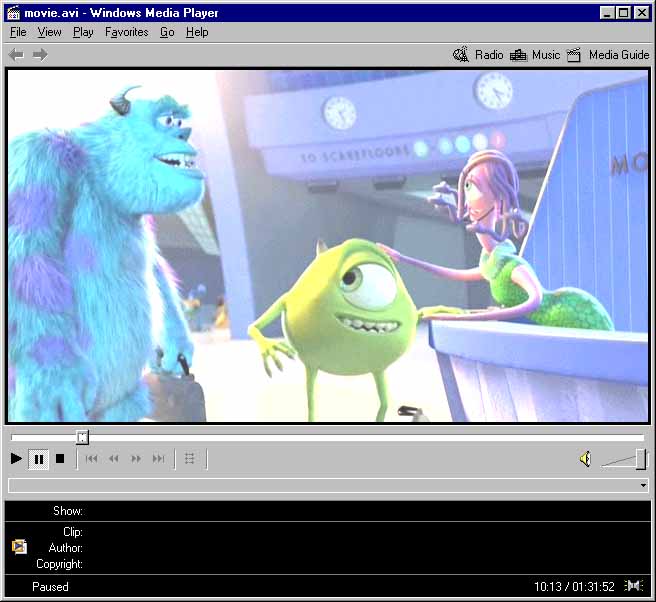The width and height of the screenshot is (656, 602).
Task: Open the Media Guide button
Action: click(x=608, y=55)
